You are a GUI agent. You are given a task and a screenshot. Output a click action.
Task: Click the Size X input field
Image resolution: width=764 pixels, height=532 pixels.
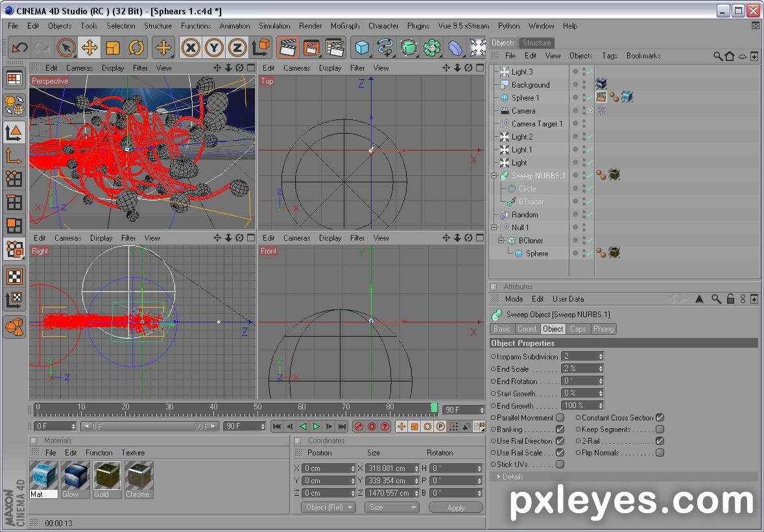point(392,468)
